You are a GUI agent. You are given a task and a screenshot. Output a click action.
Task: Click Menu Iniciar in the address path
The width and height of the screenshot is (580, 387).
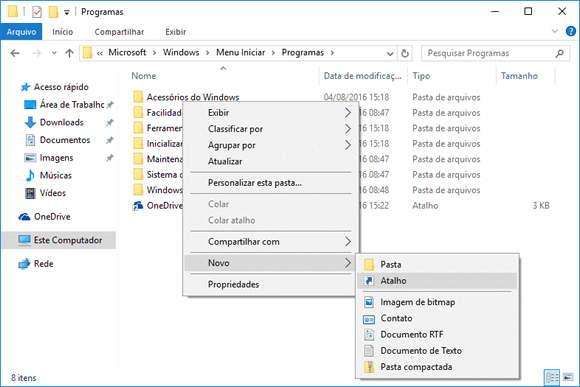[240, 53]
